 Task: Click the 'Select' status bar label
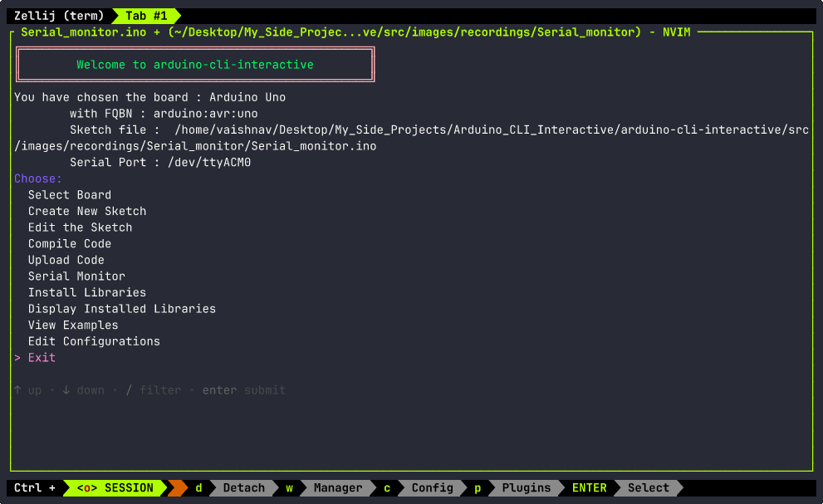[x=649, y=487]
